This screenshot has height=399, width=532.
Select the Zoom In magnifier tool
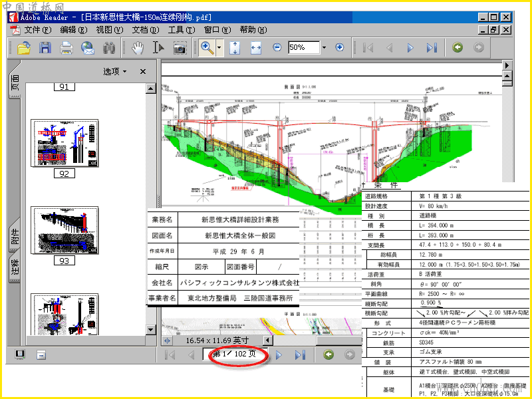point(207,47)
